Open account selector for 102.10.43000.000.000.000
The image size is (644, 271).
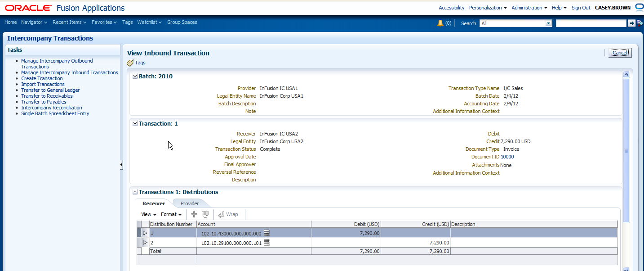266,233
